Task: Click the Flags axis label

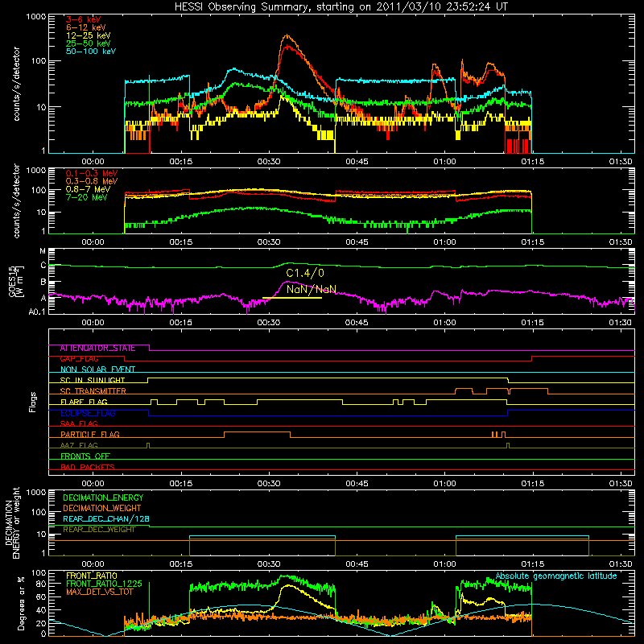Action: [x=33, y=402]
